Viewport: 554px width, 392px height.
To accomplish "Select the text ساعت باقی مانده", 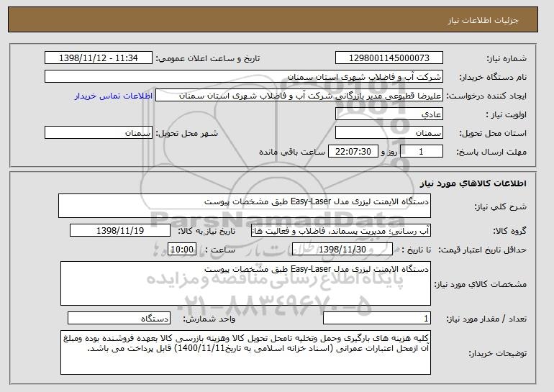I will pos(292,152).
